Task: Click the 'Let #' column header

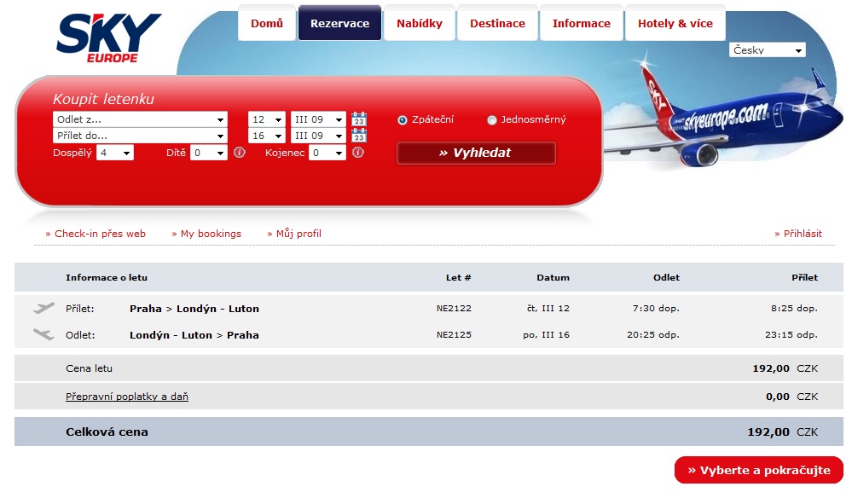Action: (458, 277)
